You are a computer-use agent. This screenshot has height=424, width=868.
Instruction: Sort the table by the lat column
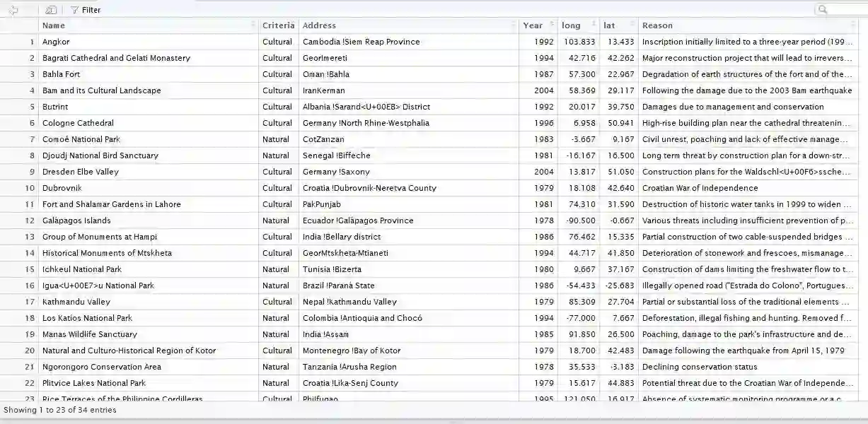pos(632,25)
